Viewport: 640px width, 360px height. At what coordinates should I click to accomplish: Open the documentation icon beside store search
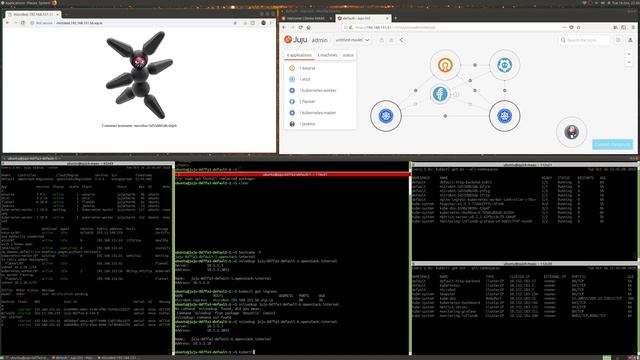(x=618, y=40)
